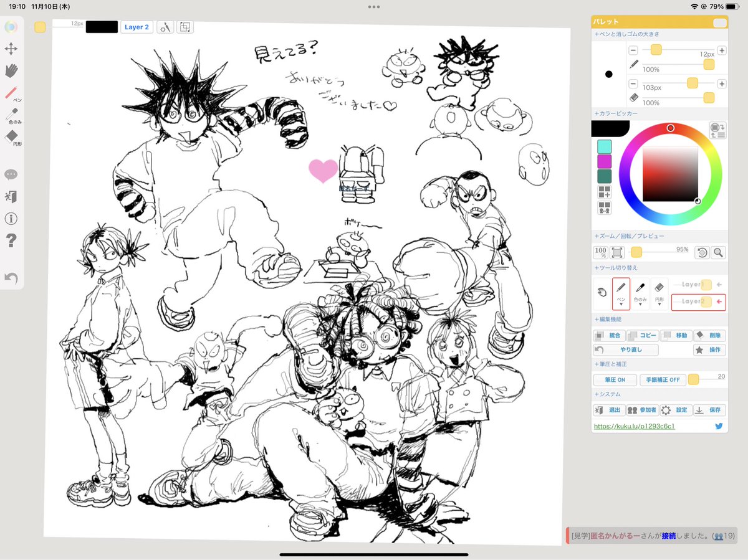
Task: Collapse the 編集機能 section
Action: 608,320
